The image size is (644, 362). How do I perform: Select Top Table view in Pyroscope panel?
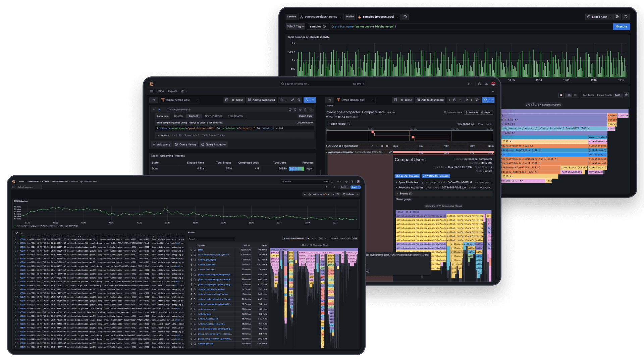(x=588, y=95)
